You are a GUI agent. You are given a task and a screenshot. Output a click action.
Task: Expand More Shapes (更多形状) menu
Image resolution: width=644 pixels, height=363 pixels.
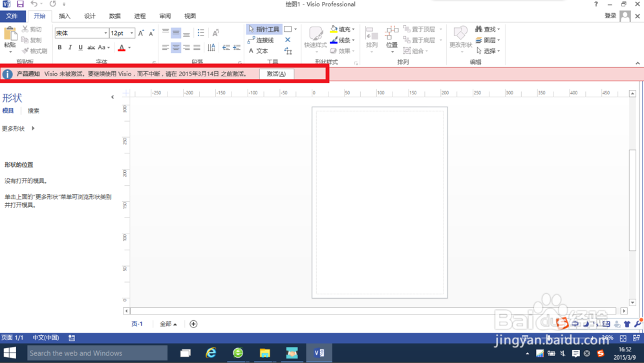[x=18, y=129]
